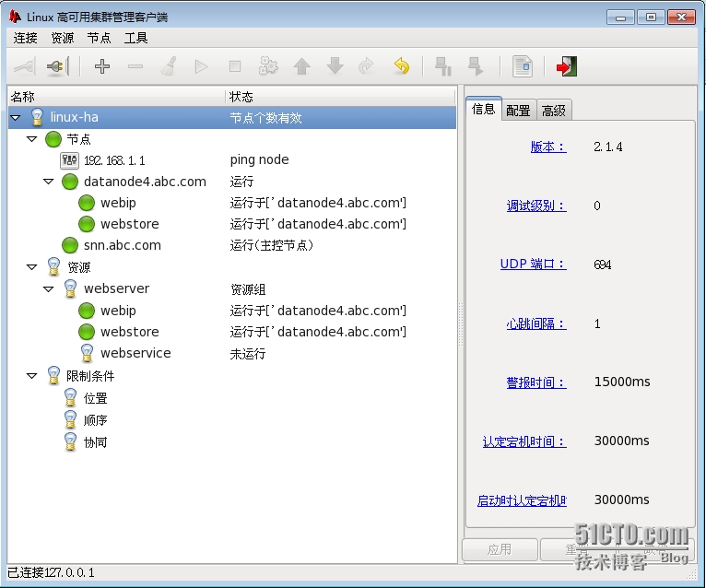Click the 应用 button

click(x=500, y=549)
